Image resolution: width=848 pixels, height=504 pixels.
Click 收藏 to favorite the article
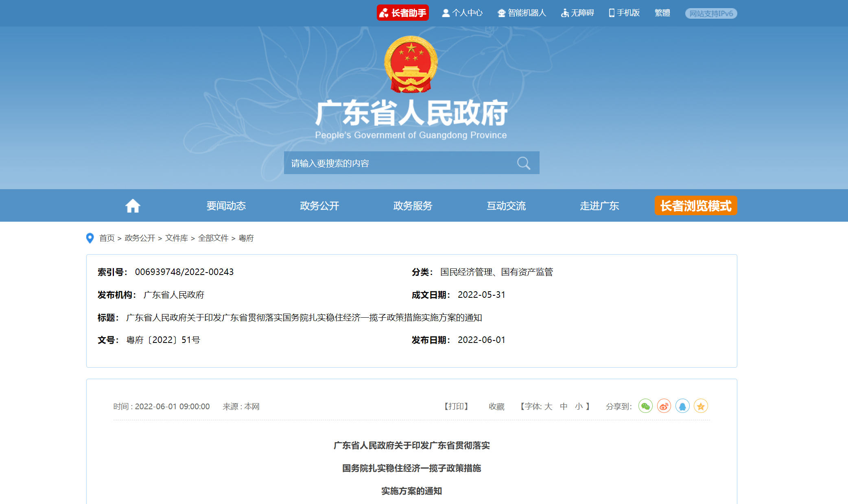tap(496, 406)
